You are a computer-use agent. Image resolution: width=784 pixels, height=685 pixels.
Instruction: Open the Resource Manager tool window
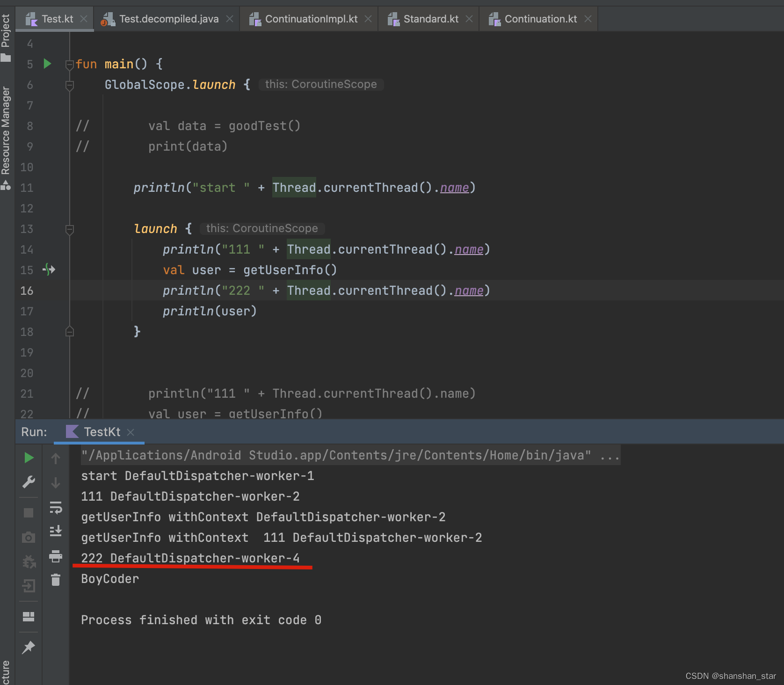6,138
